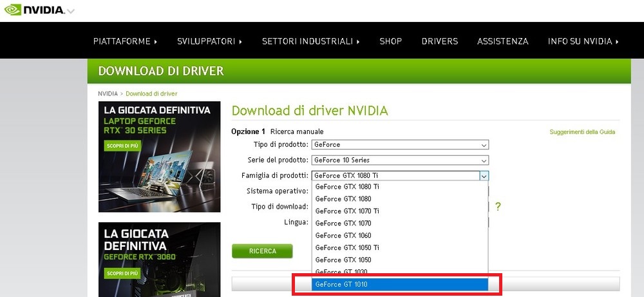The height and width of the screenshot is (297, 644).
Task: Select GeForce GTX 1050 Ti option
Action: [x=400, y=247]
